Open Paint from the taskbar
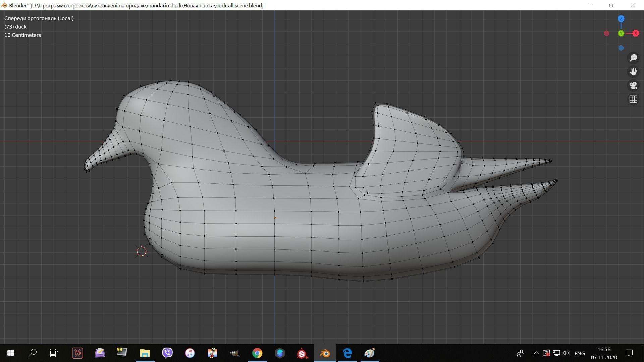This screenshot has height=362, width=644. (x=370, y=353)
